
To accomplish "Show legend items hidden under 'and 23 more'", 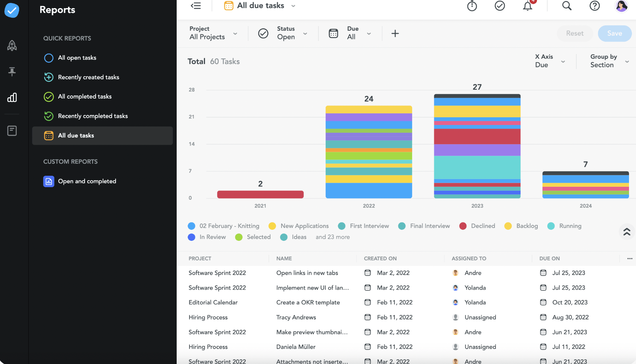I will (332, 237).
